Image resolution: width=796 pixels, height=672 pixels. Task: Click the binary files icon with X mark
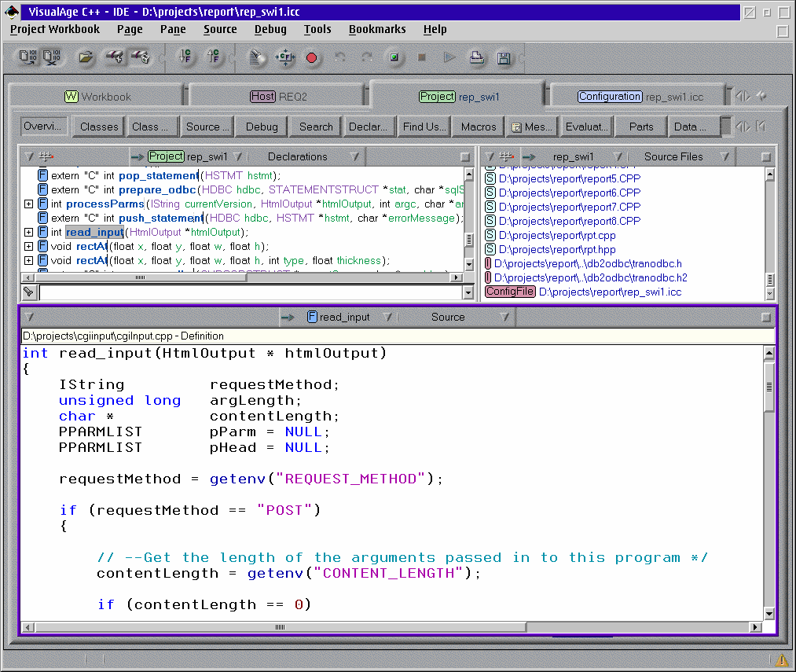52,57
